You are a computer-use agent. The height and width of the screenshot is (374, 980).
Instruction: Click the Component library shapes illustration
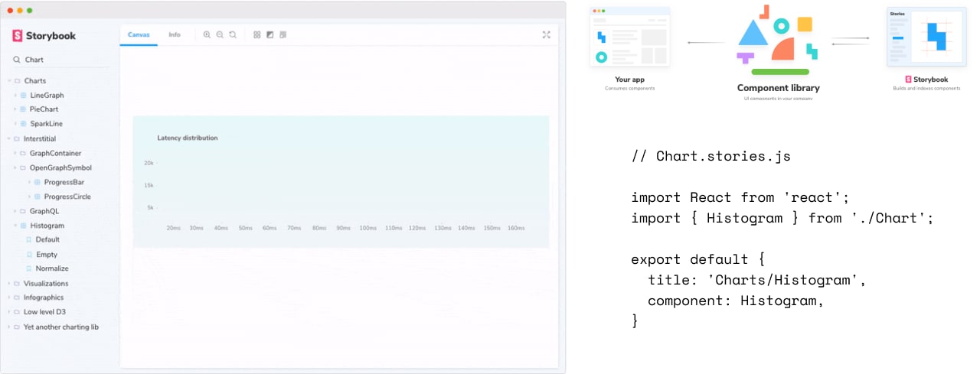coord(777,40)
